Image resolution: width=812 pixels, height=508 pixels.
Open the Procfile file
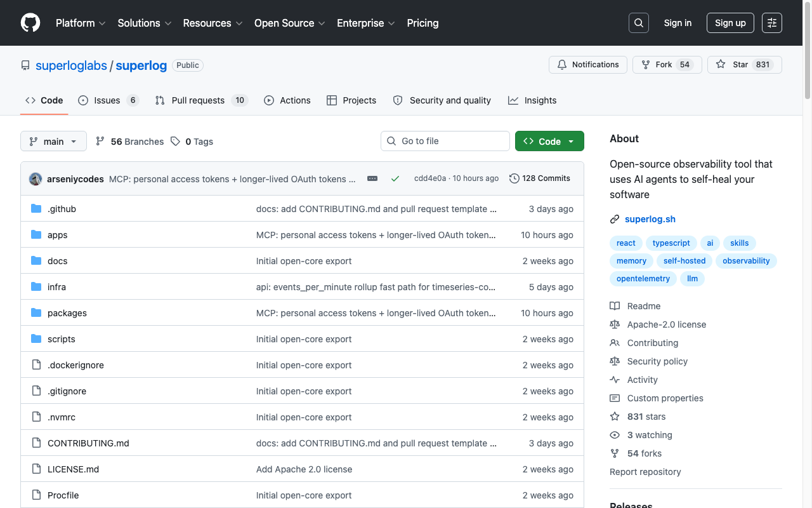[x=63, y=495]
